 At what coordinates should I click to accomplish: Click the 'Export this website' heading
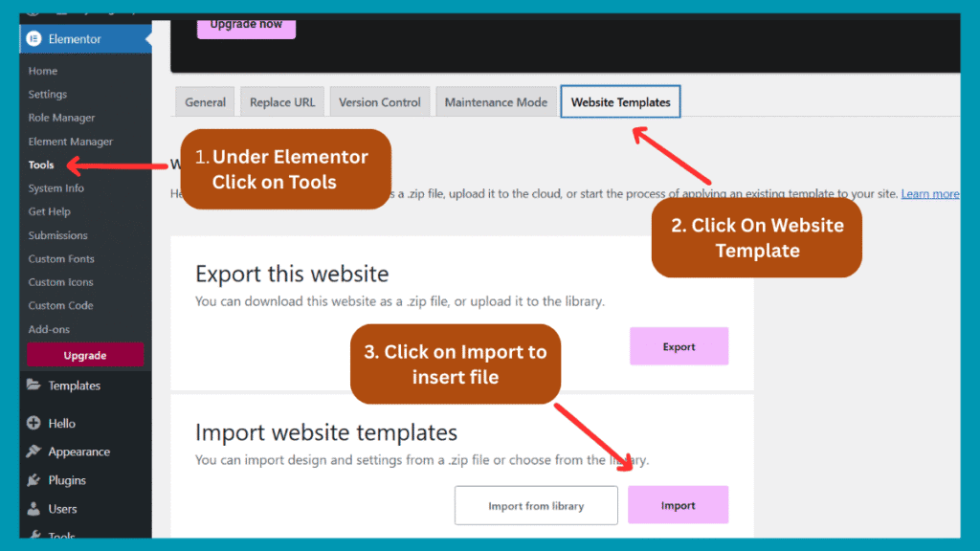pos(292,274)
